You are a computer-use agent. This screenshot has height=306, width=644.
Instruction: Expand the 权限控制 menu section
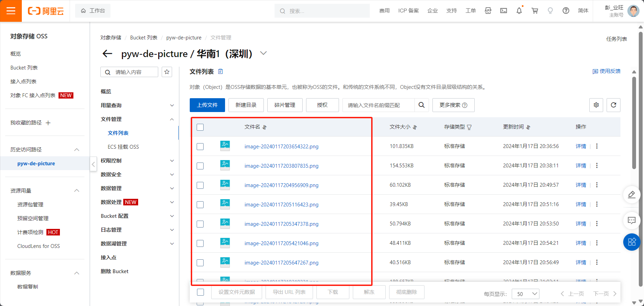(x=172, y=161)
